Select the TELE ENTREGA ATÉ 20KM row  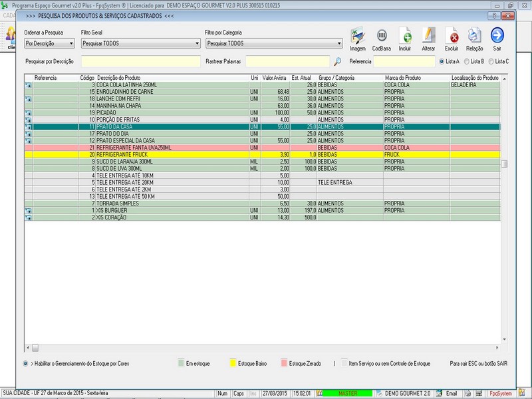[262, 182]
